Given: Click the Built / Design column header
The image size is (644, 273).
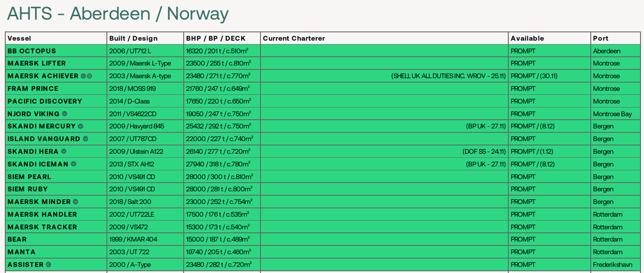Looking at the screenshot, I should 134,38.
